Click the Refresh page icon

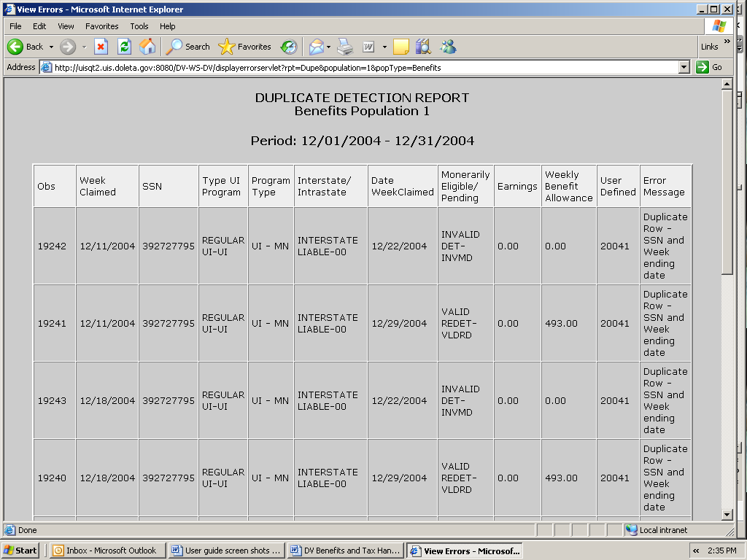coord(124,47)
